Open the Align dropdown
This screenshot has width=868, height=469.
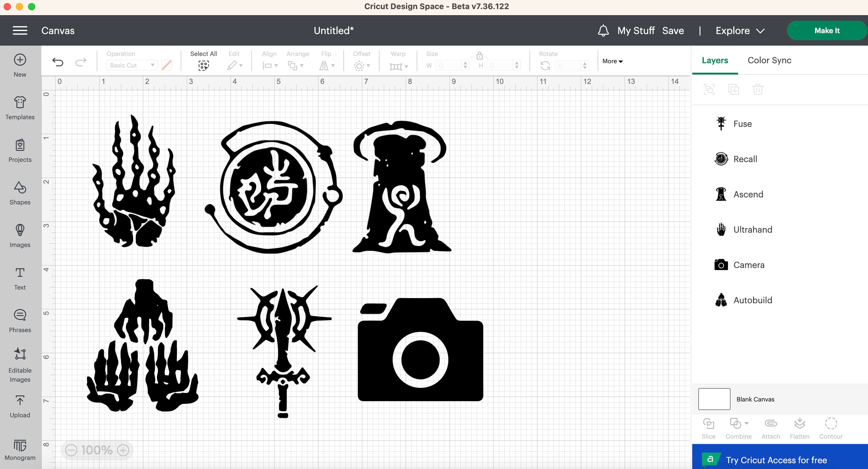pyautogui.click(x=270, y=65)
